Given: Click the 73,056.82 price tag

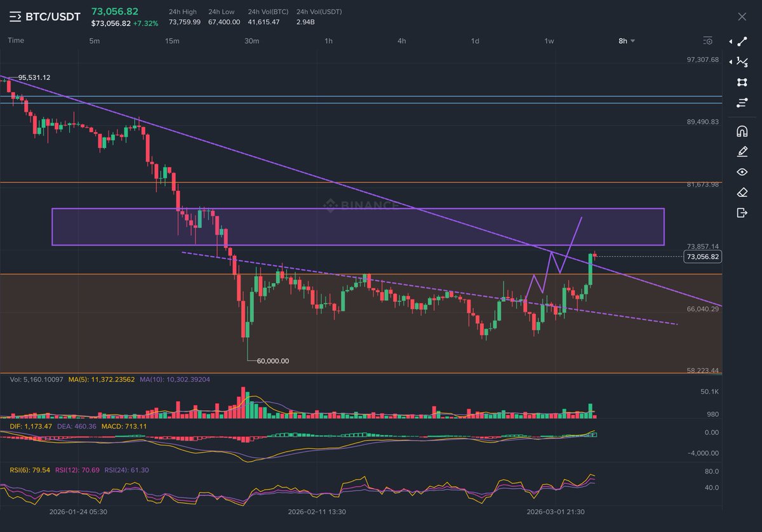Looking at the screenshot, I should (x=702, y=256).
